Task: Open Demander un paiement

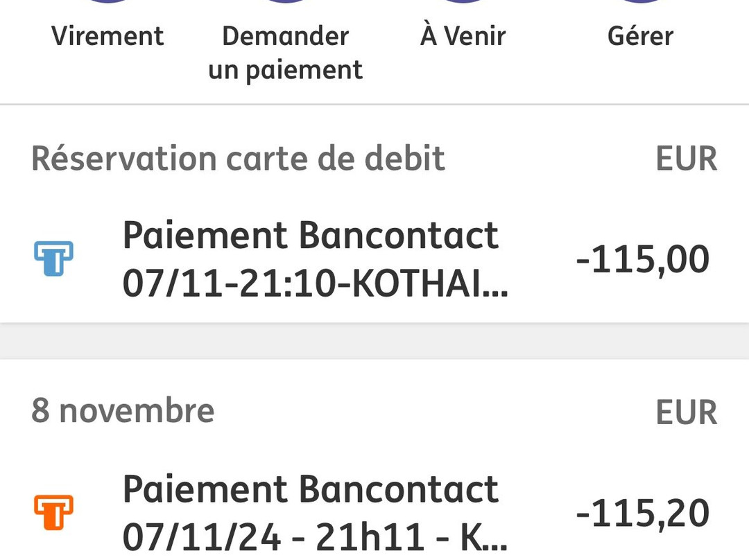Action: click(x=286, y=53)
